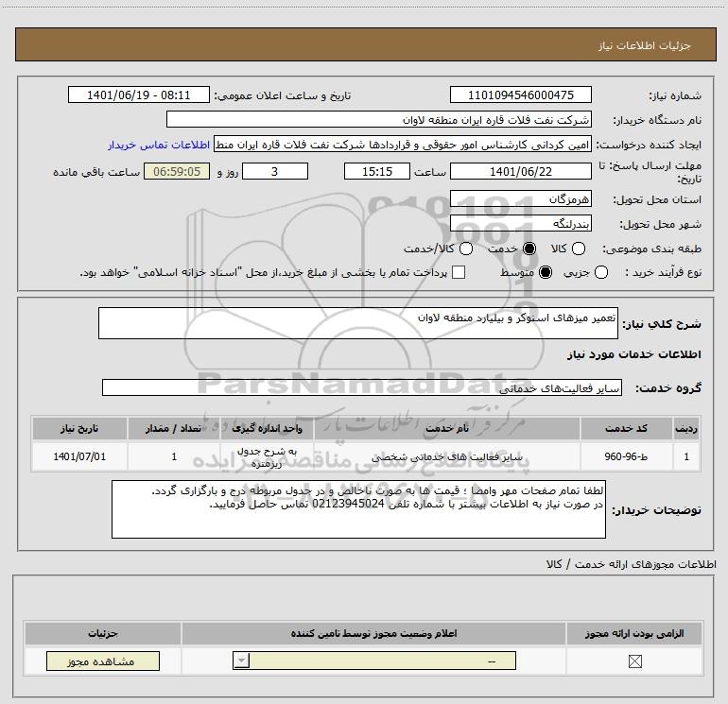The height and width of the screenshot is (704, 728).
Task: Click the مشاهده مجوز button
Action: pyautogui.click(x=103, y=661)
